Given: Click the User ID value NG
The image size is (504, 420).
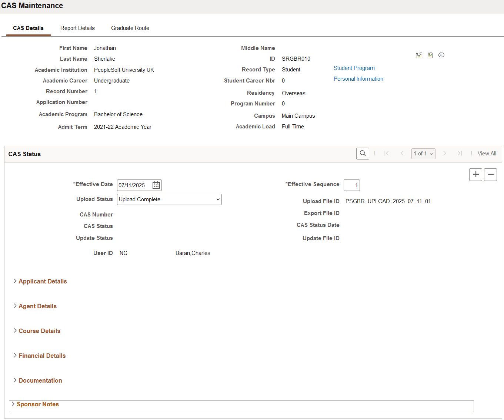Looking at the screenshot, I should point(123,253).
